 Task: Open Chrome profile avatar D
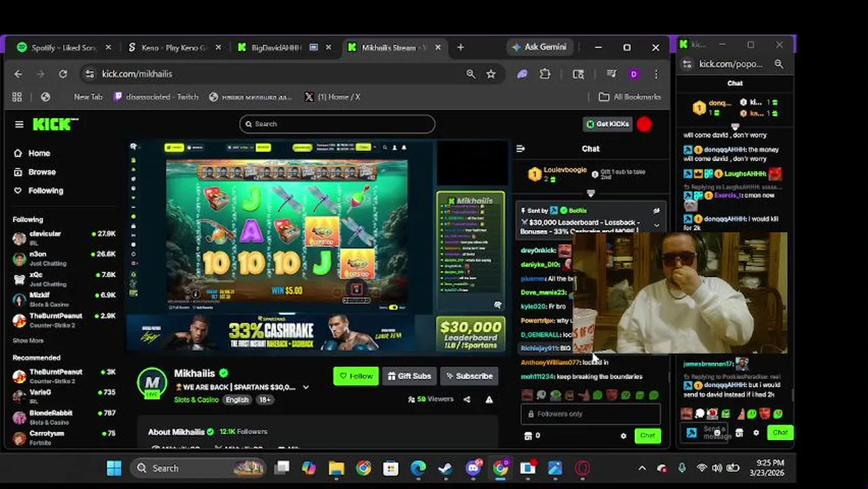click(x=634, y=74)
